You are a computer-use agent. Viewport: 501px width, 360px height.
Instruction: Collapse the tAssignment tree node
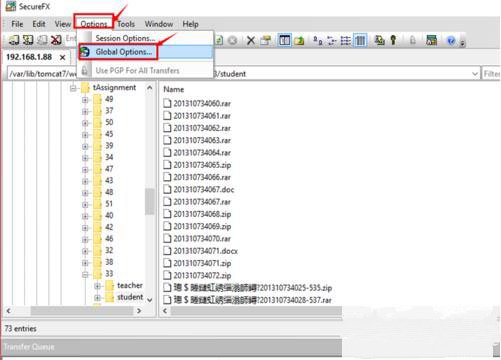click(73, 88)
